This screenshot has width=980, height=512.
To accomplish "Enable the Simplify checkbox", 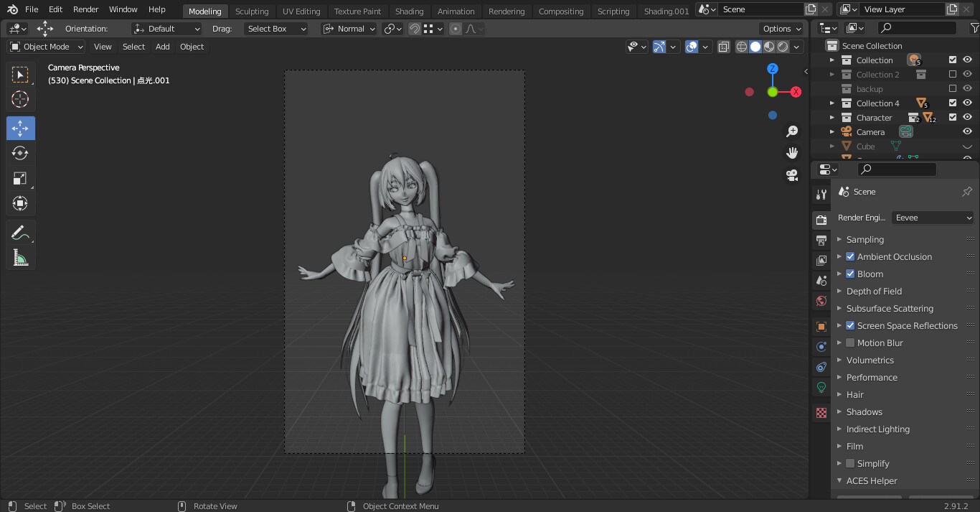I will click(850, 463).
